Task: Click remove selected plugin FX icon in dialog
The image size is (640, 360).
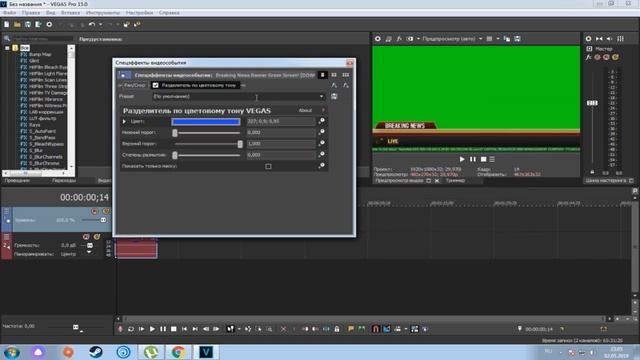Action: [346, 85]
